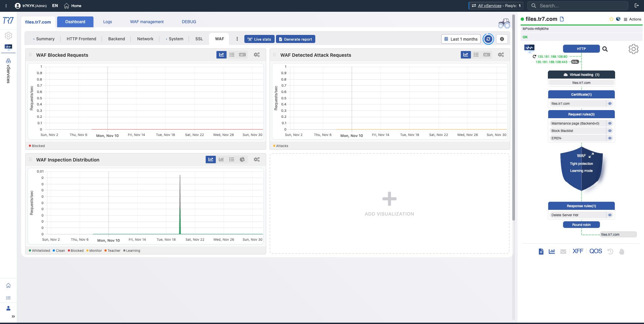The image size is (644, 324).
Task: Click the circular refresh dashboard icon
Action: point(488,39)
